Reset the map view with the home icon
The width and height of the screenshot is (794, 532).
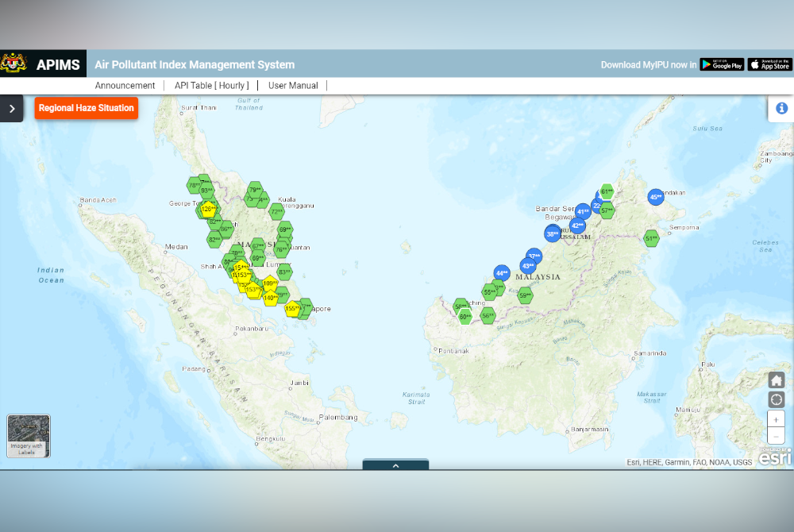[776, 380]
